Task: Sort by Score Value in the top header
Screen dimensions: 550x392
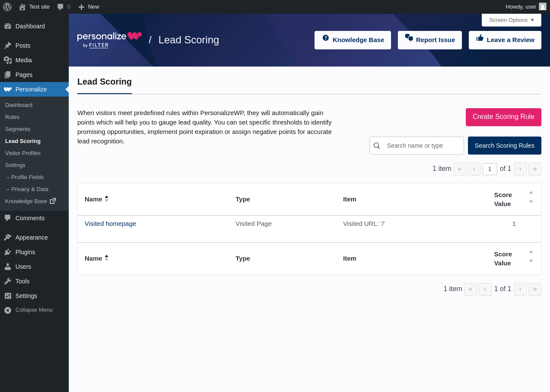Action: point(531,197)
